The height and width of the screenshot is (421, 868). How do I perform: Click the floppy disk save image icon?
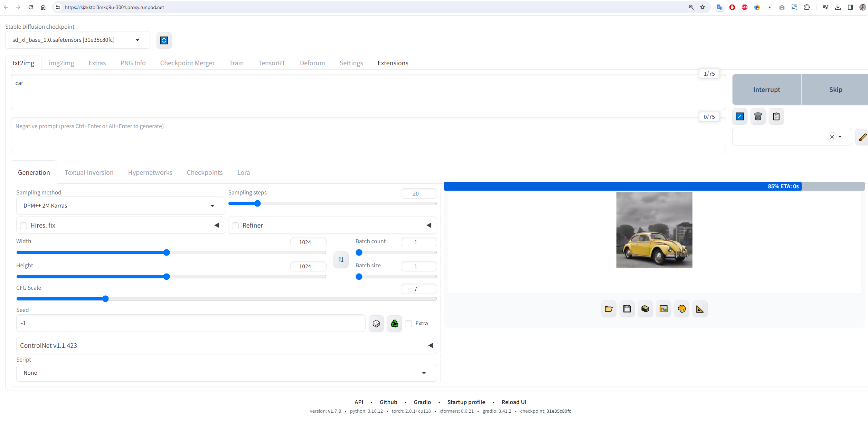tap(627, 309)
